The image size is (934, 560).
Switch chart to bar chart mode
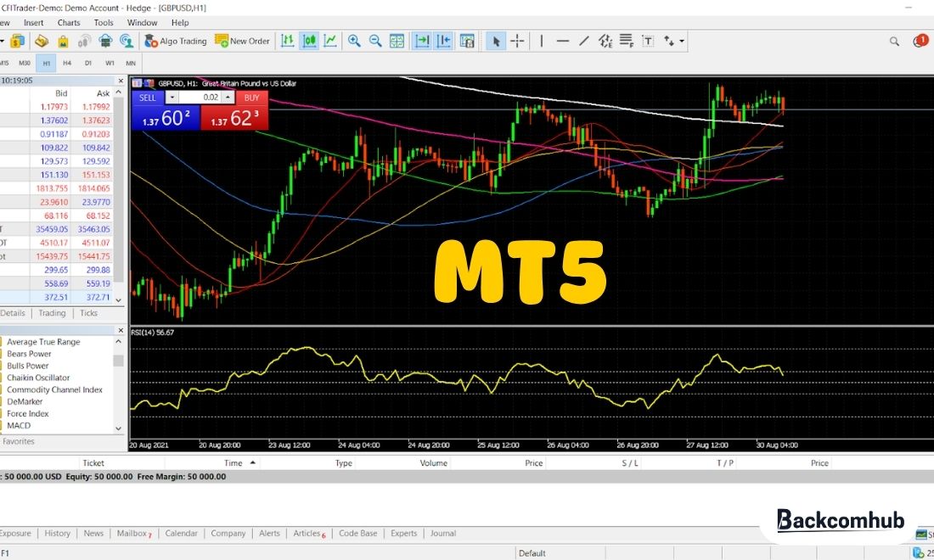288,41
